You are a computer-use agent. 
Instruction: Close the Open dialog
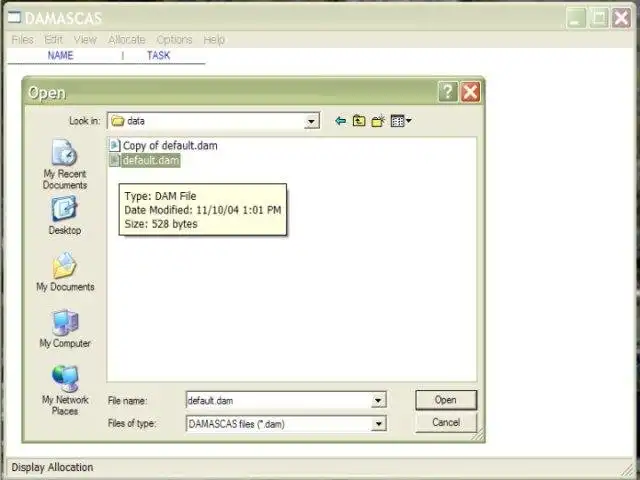point(470,92)
